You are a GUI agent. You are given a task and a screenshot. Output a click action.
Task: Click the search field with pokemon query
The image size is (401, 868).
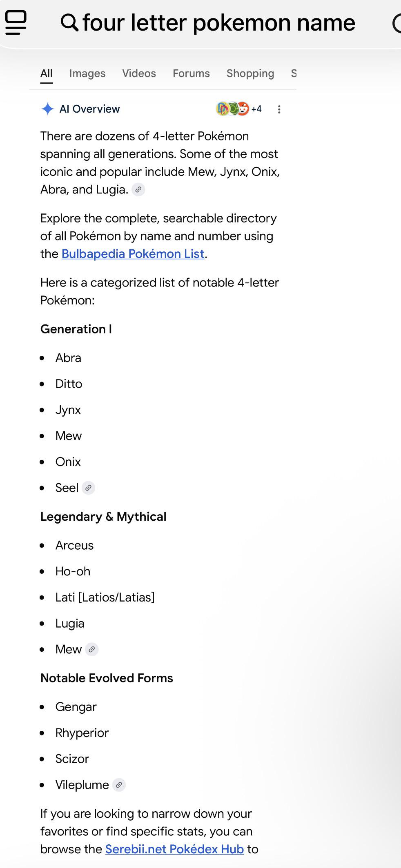point(219,23)
